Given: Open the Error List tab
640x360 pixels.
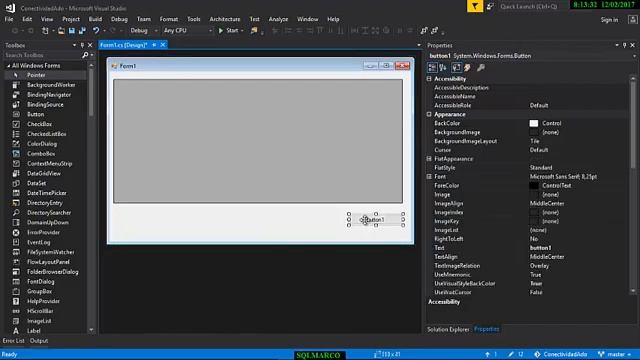Looking at the screenshot, I should coord(13,341).
